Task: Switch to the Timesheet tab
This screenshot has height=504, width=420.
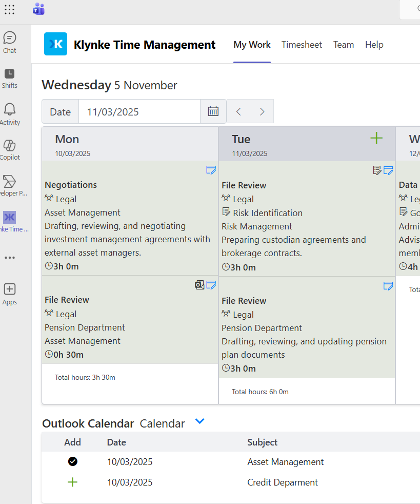Action: (x=302, y=45)
